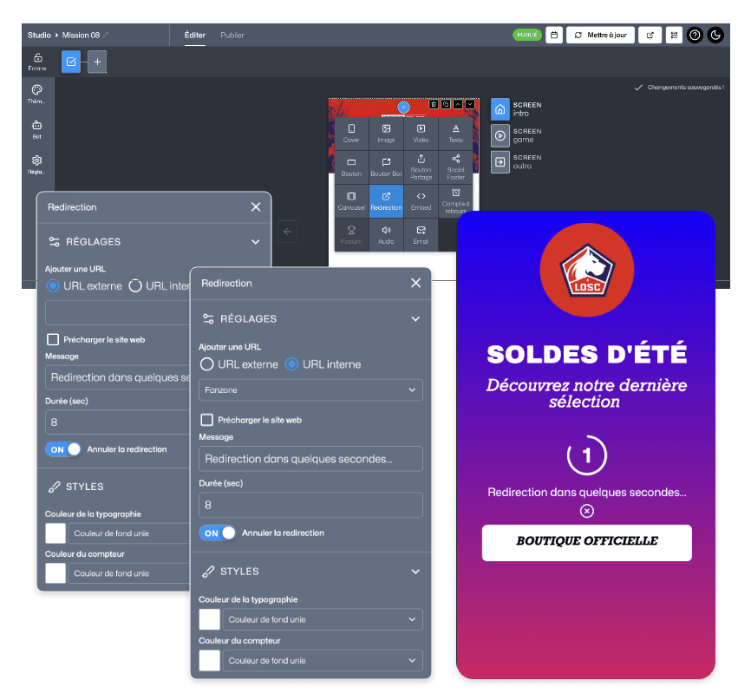
Task: Add a Vidéo component
Action: tap(421, 134)
